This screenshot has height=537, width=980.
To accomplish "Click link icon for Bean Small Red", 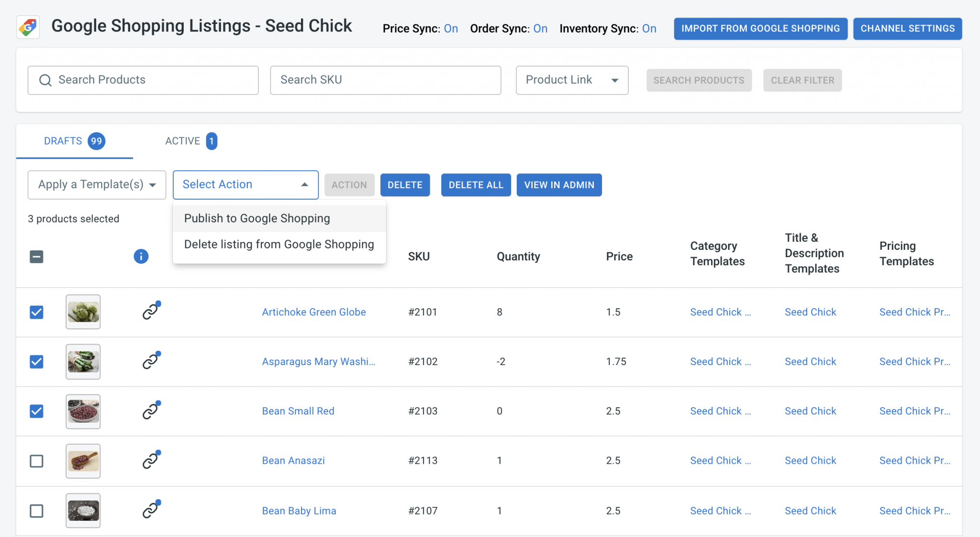I will [150, 411].
